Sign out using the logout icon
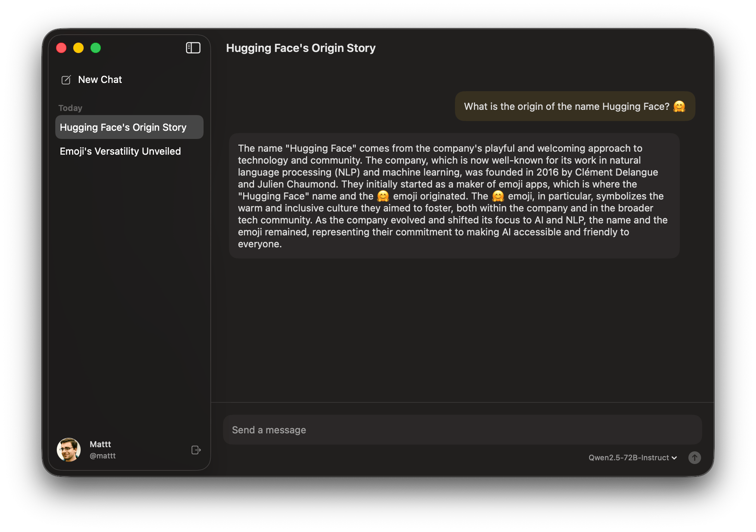This screenshot has height=532, width=756. [196, 450]
